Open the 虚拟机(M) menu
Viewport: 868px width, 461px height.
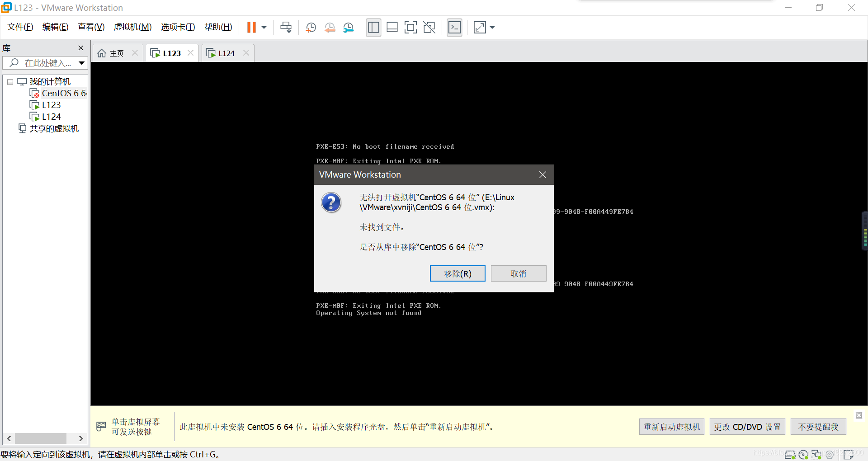pyautogui.click(x=132, y=27)
